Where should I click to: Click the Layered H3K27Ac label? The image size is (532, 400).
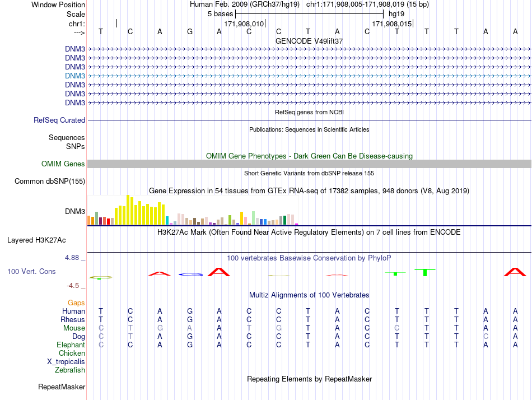click(x=36, y=240)
